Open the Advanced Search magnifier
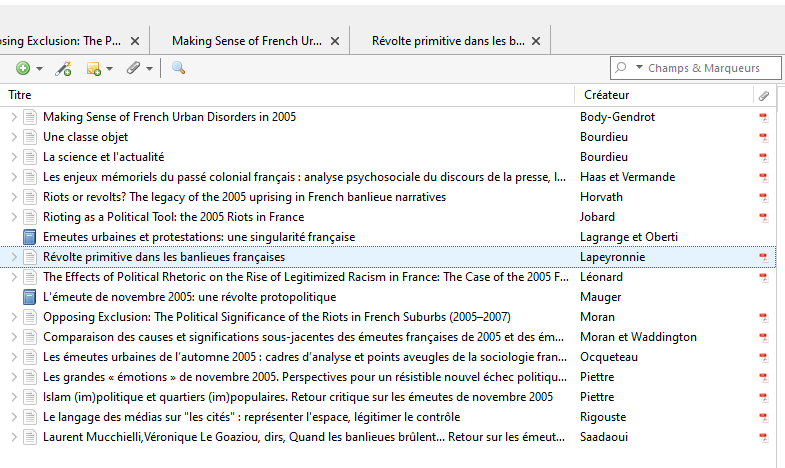The height and width of the screenshot is (468, 785). [x=178, y=68]
